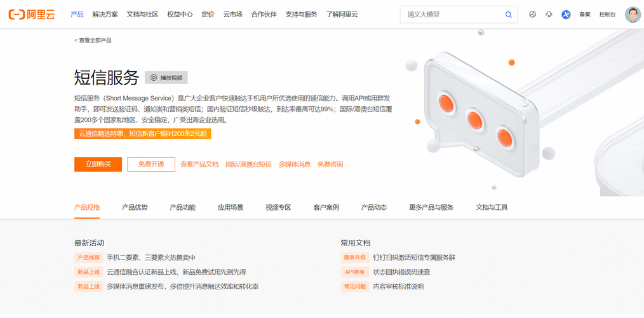Switch to the 应用场景 tab

231,207
